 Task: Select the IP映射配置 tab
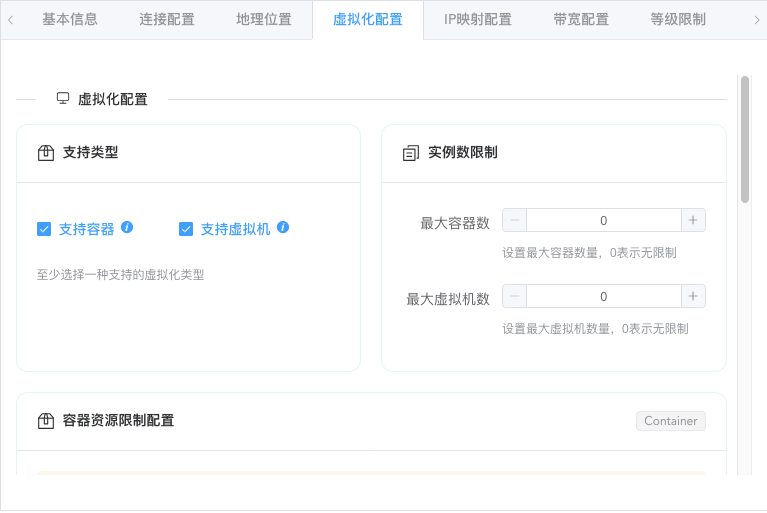point(478,19)
